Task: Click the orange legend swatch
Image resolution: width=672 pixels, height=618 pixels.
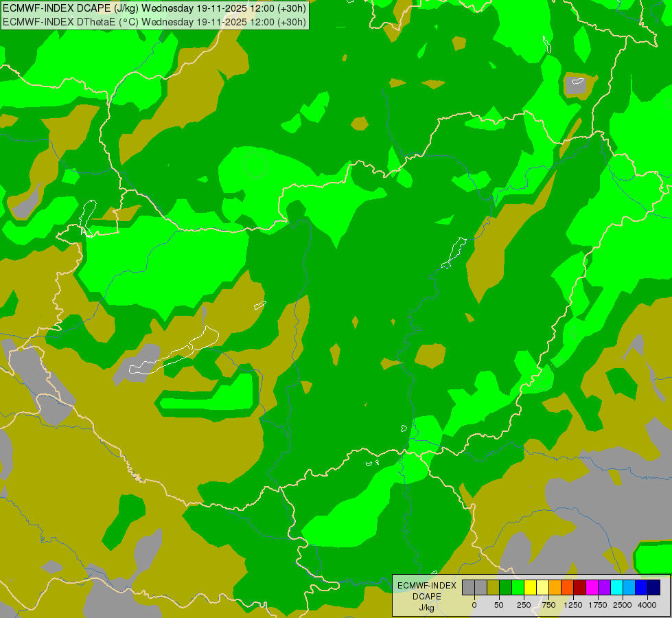Action: 555,587
